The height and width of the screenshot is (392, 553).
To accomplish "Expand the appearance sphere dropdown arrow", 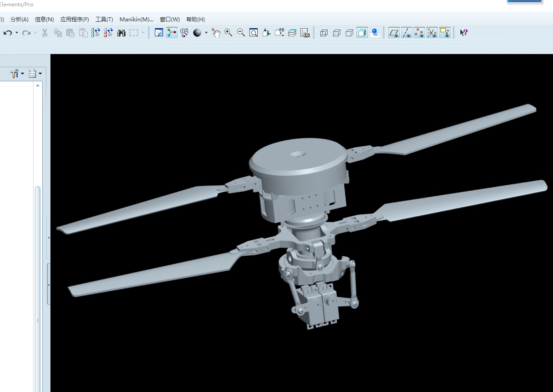I will point(206,33).
